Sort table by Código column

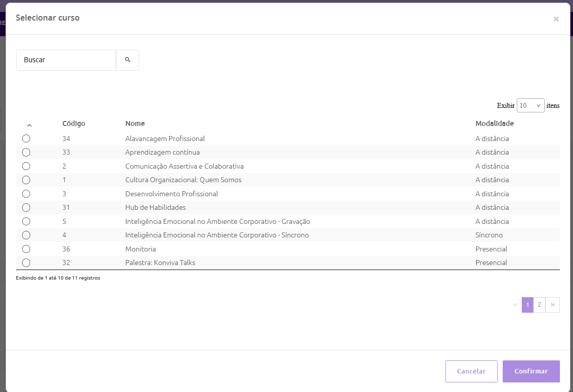click(x=74, y=123)
